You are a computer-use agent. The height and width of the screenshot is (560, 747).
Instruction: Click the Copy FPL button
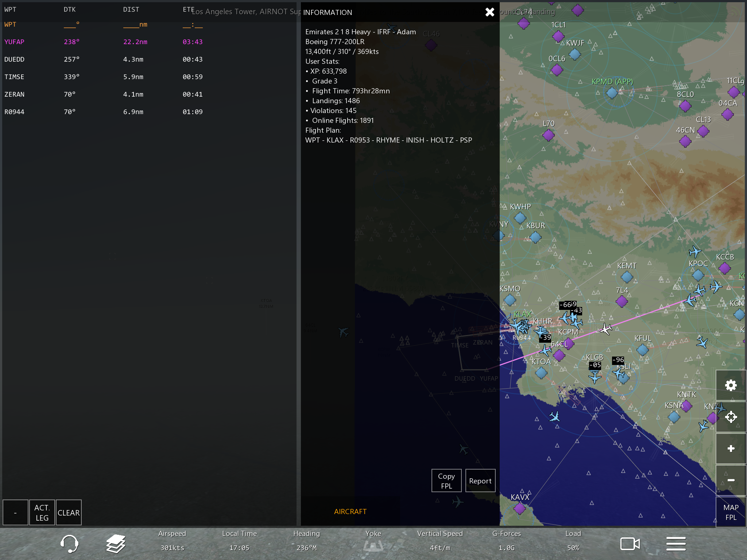pyautogui.click(x=446, y=481)
